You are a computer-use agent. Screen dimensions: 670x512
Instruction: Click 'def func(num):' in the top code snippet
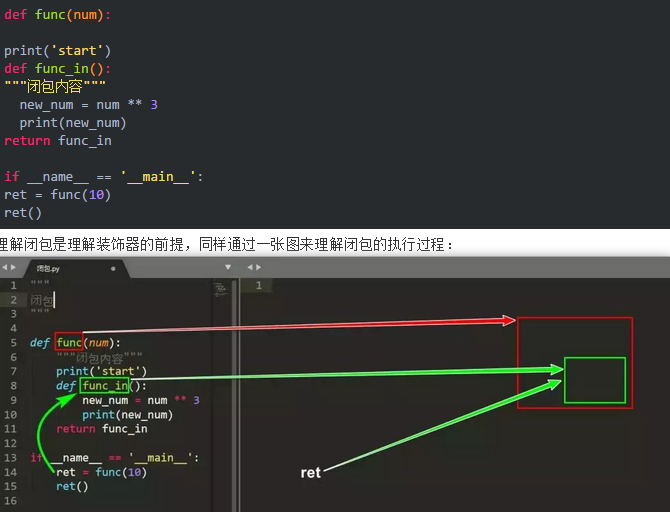57,15
